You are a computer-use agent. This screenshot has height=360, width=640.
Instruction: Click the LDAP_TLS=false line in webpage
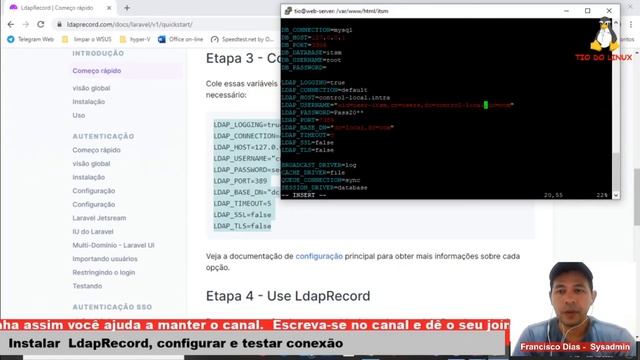(x=242, y=226)
